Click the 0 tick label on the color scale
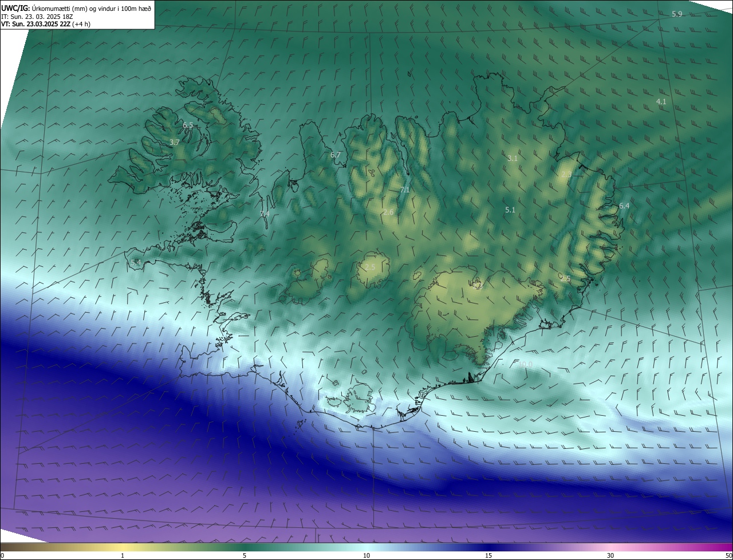Screen dimensions: 733x560 (x=2, y=555)
